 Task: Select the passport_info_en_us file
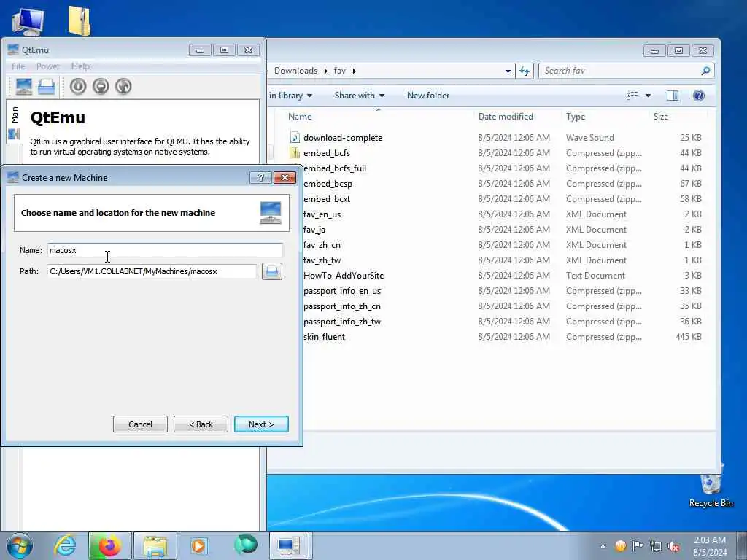pos(342,291)
